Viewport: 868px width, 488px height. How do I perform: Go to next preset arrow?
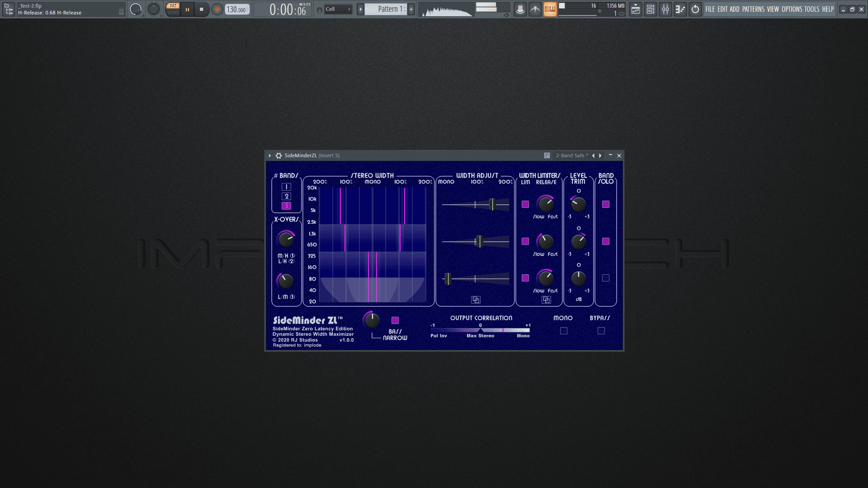(600, 155)
